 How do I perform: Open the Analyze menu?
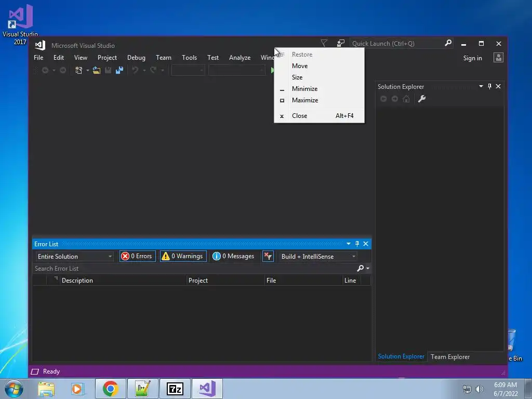pyautogui.click(x=240, y=57)
